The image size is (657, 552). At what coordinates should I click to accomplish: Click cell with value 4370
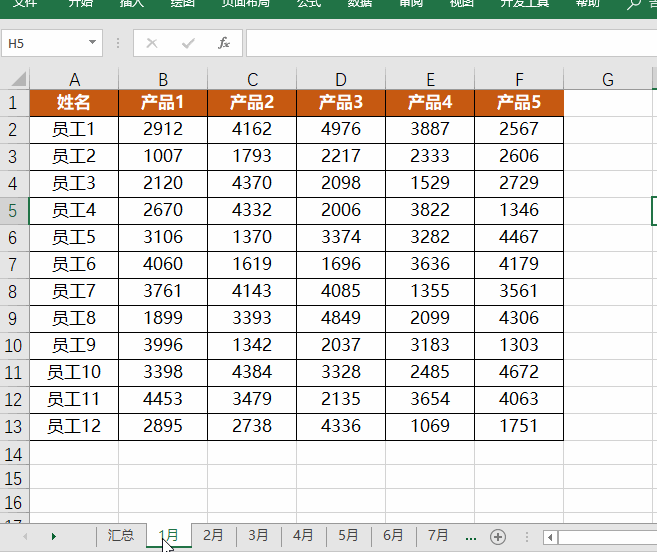coord(252,184)
